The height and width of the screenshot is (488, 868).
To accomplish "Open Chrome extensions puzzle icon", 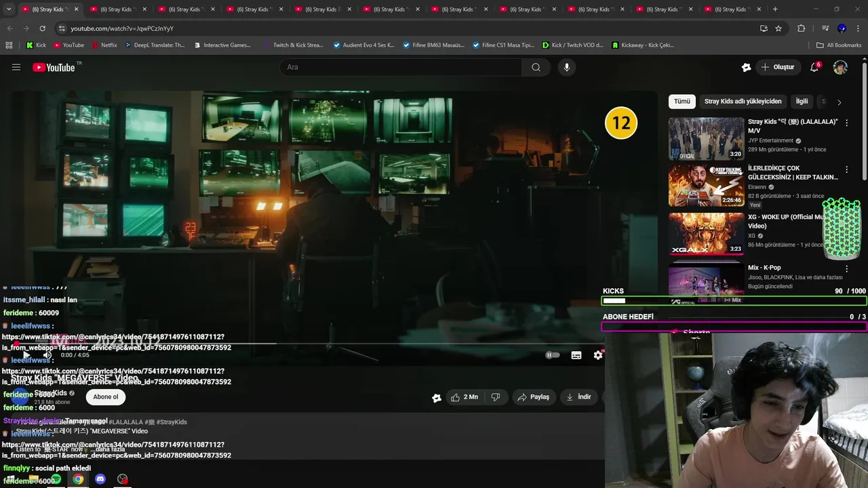I will 801,28.
